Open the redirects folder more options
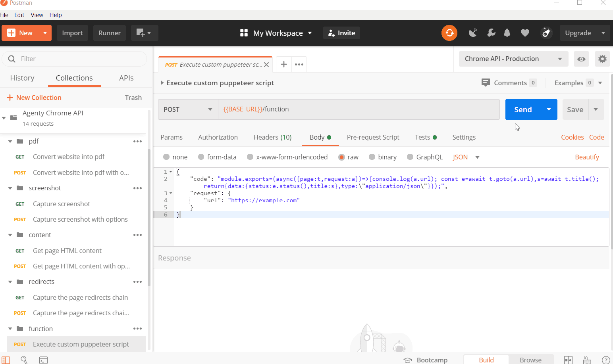 click(137, 282)
